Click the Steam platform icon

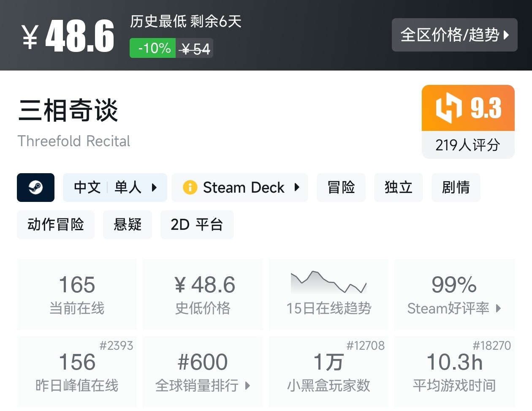point(35,188)
